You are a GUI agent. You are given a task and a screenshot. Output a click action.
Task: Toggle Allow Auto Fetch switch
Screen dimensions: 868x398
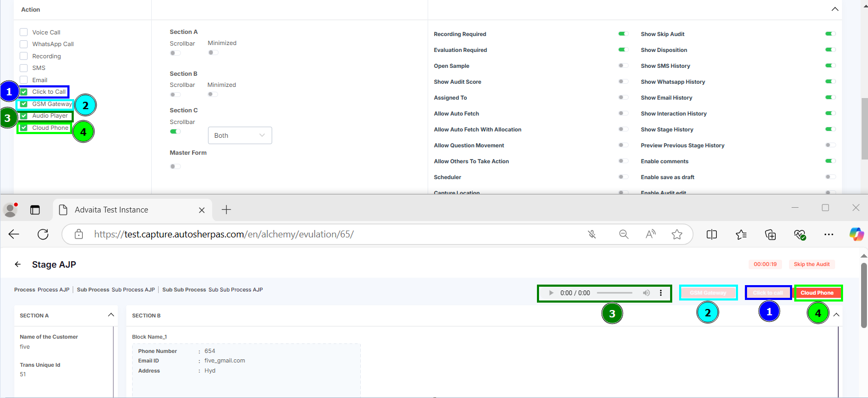coord(623,113)
